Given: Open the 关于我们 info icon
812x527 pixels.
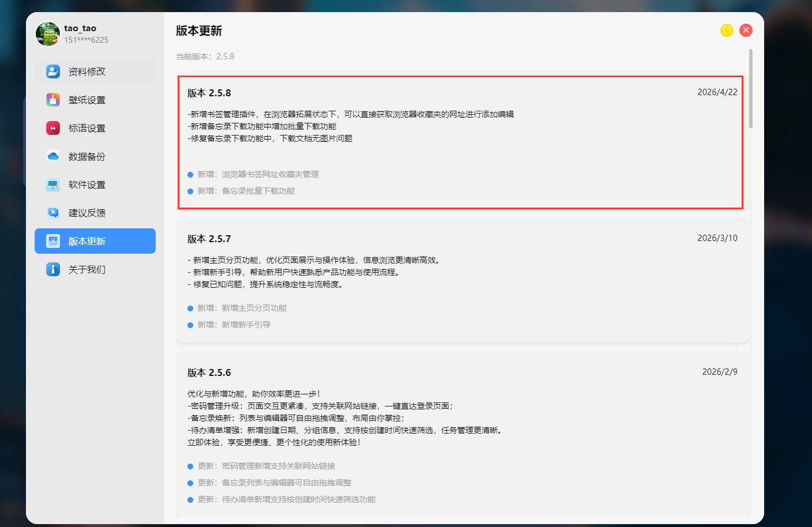Looking at the screenshot, I should coord(53,269).
